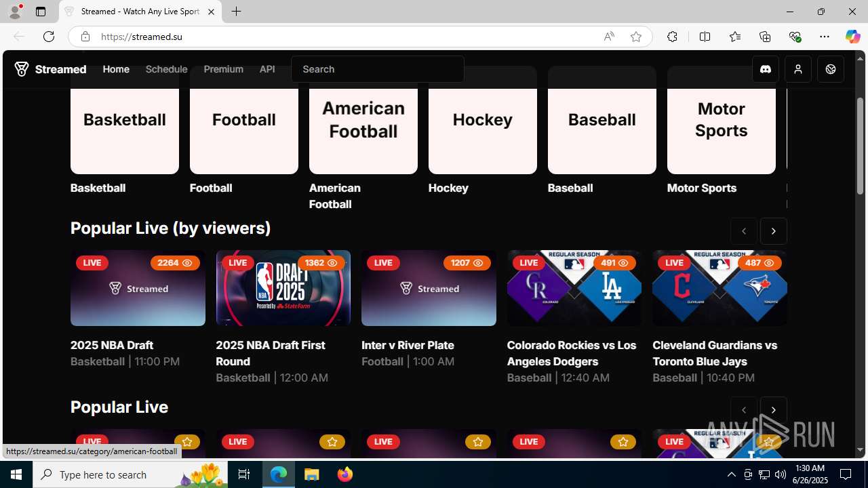Open Task View on taskbar
This screenshot has height=488, width=868.
(x=244, y=474)
